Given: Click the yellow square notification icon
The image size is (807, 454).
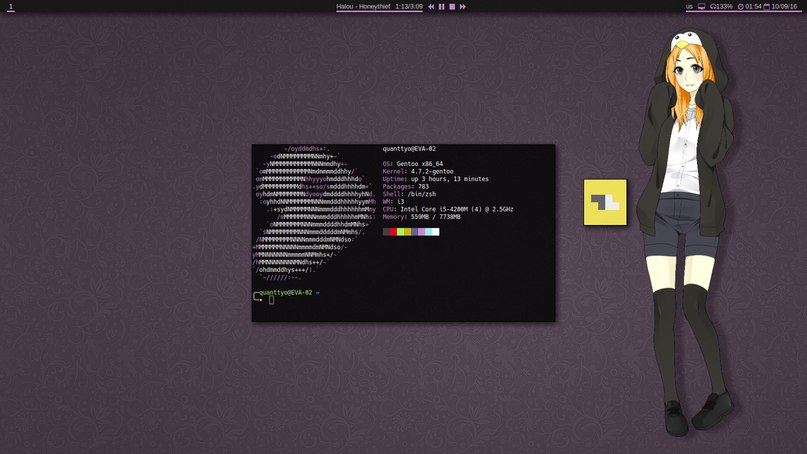Looking at the screenshot, I should (x=605, y=202).
